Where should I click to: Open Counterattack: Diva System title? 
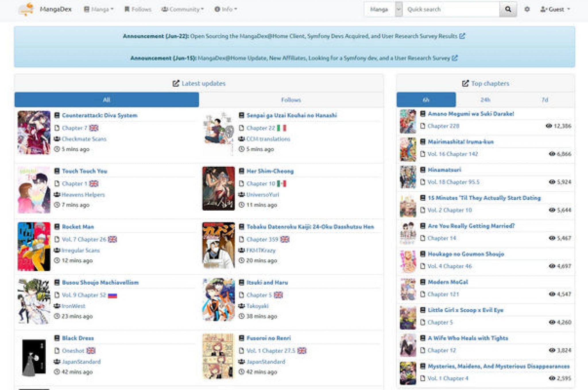click(x=100, y=115)
